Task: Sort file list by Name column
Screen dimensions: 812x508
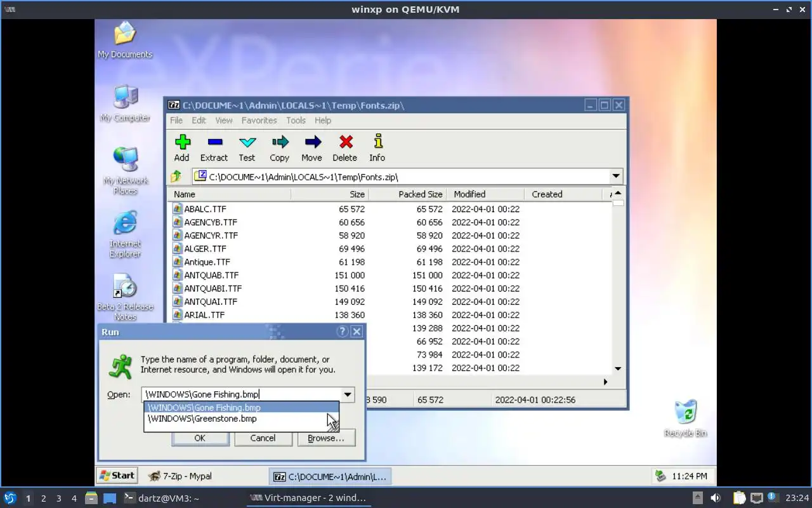Action: click(230, 194)
